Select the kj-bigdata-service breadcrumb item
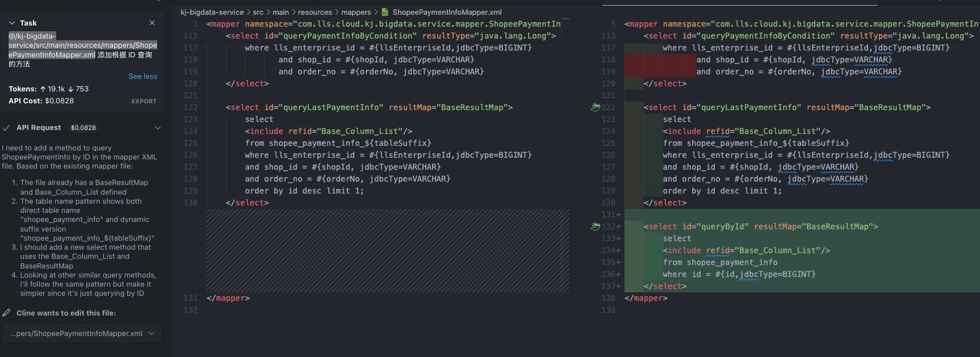 click(212, 12)
